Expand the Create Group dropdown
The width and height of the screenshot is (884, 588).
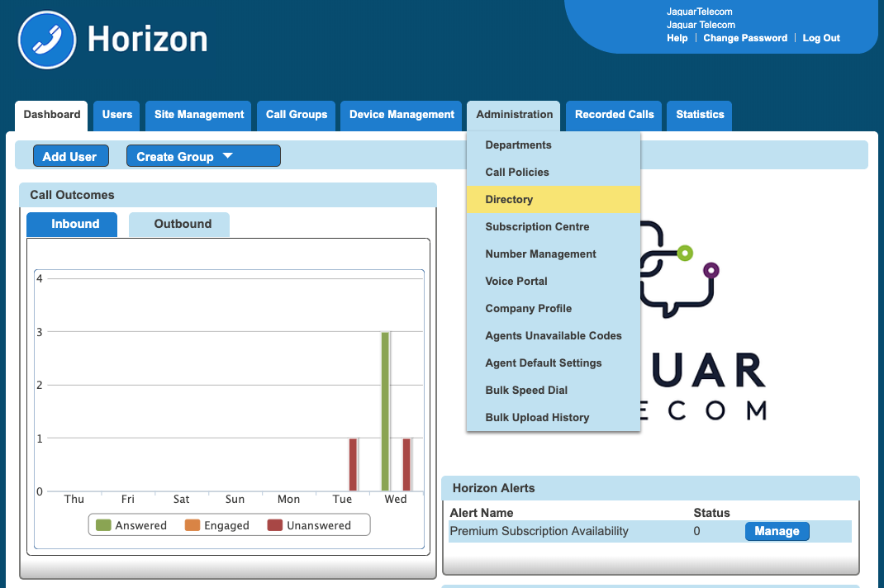[x=202, y=156]
